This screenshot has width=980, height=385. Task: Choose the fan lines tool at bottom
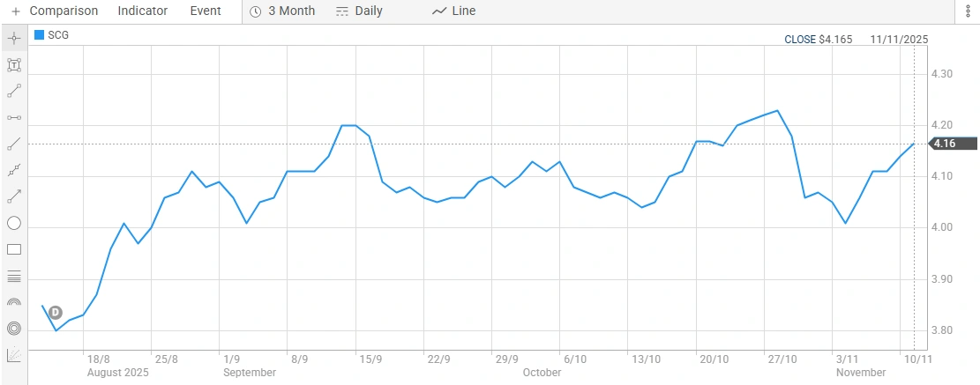(14, 355)
